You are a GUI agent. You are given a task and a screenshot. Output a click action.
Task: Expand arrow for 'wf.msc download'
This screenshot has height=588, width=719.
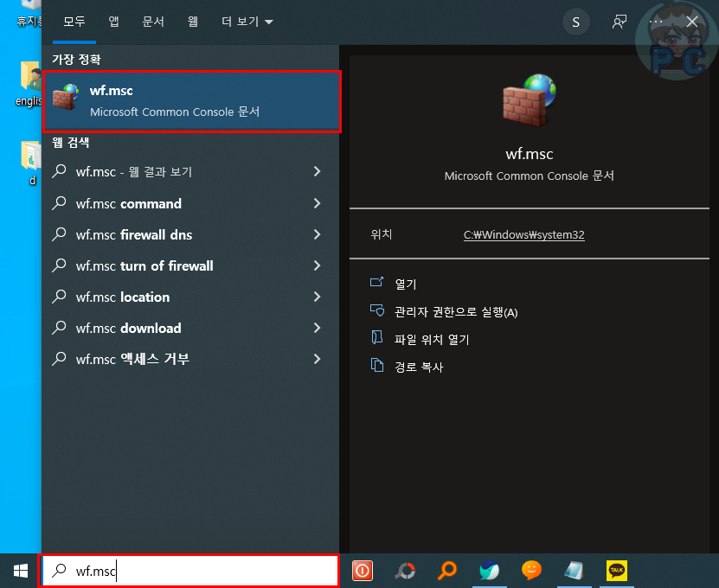click(x=317, y=328)
